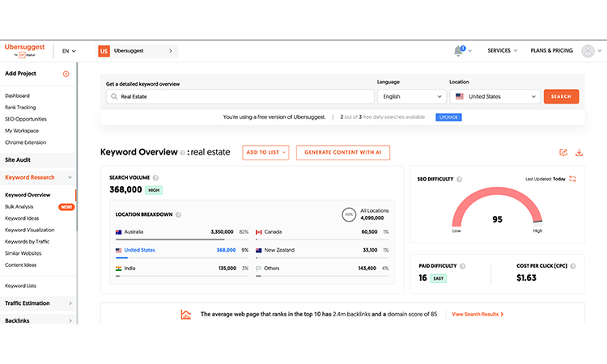Select Keyword Overview in sidebar
Screen dimensions: 607x364
(28, 195)
